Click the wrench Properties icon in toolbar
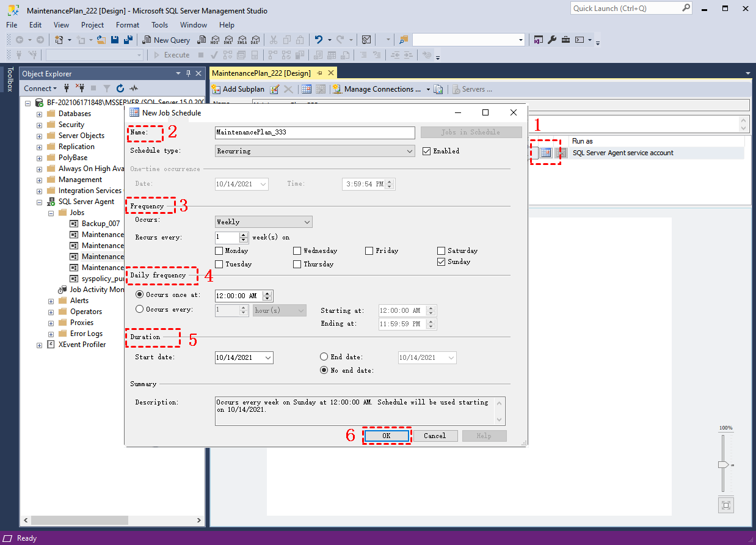 pos(552,40)
